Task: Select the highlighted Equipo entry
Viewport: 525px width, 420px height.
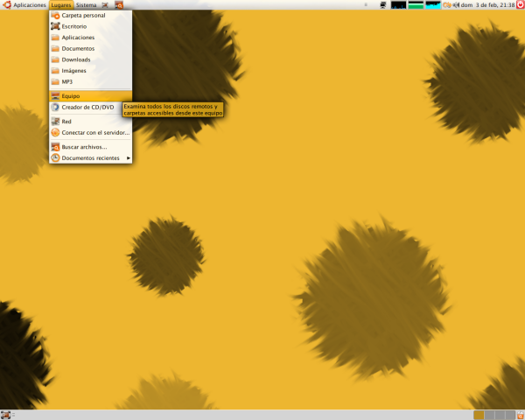Action: (x=71, y=96)
